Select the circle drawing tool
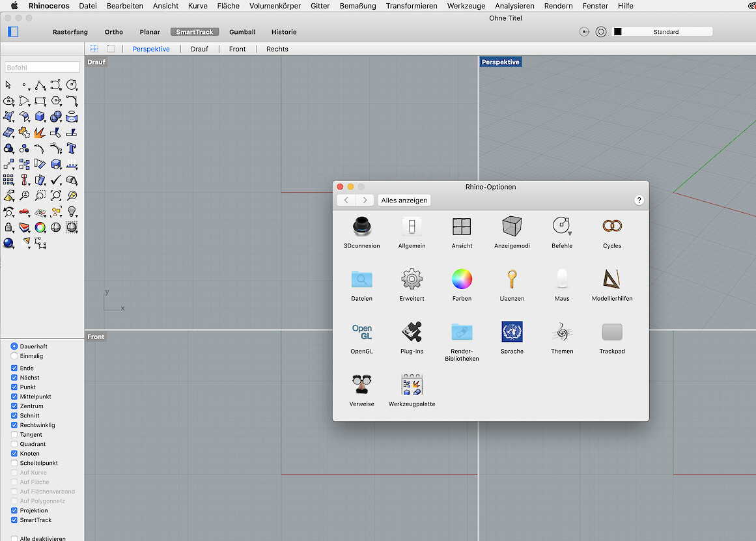The width and height of the screenshot is (756, 541). pyautogui.click(x=72, y=85)
